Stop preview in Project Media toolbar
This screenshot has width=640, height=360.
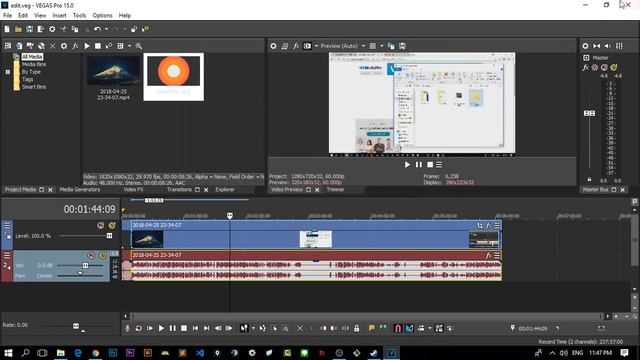click(x=98, y=46)
